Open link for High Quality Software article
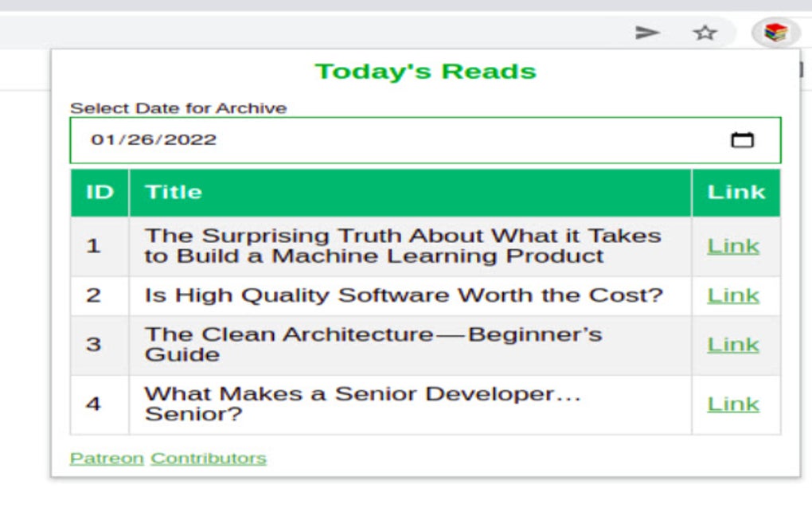The width and height of the screenshot is (812, 508). (x=733, y=295)
